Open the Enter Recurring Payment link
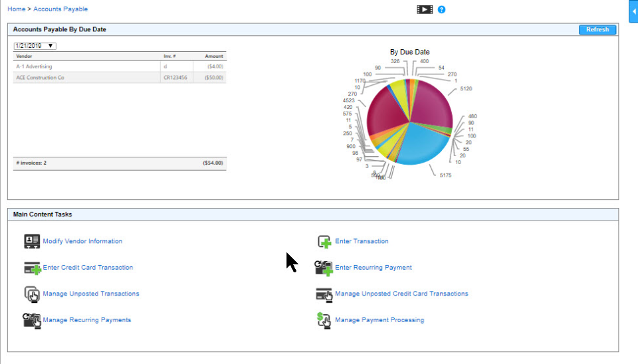The image size is (638, 364). (x=373, y=268)
